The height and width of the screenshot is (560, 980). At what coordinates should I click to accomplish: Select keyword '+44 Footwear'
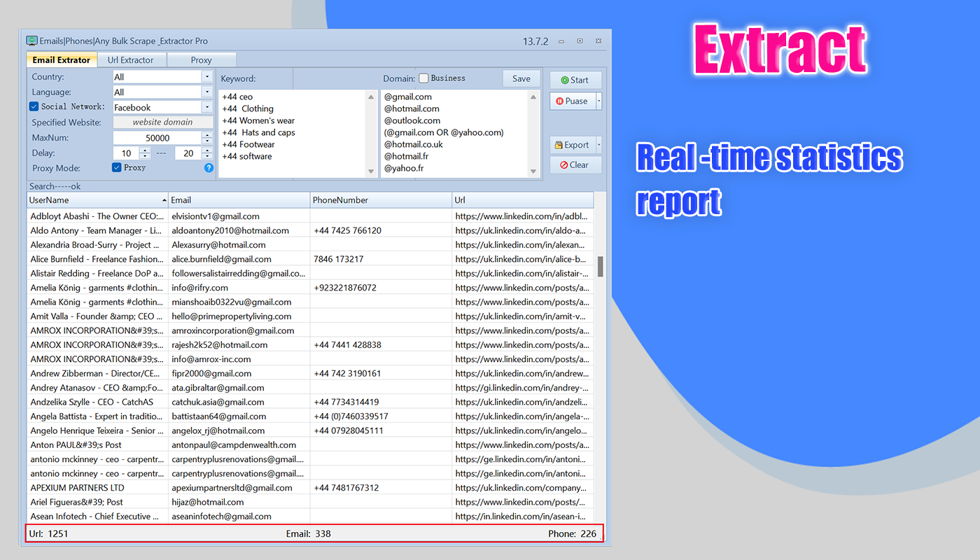tap(248, 144)
